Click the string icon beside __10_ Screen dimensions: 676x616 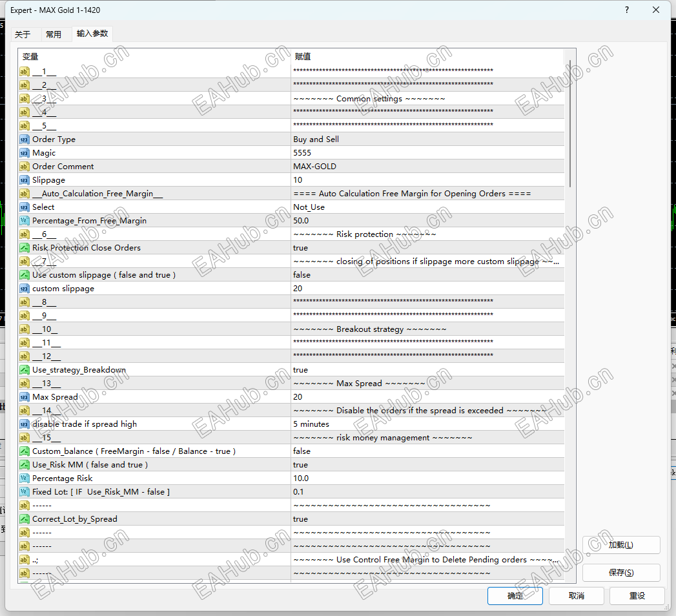pyautogui.click(x=25, y=329)
